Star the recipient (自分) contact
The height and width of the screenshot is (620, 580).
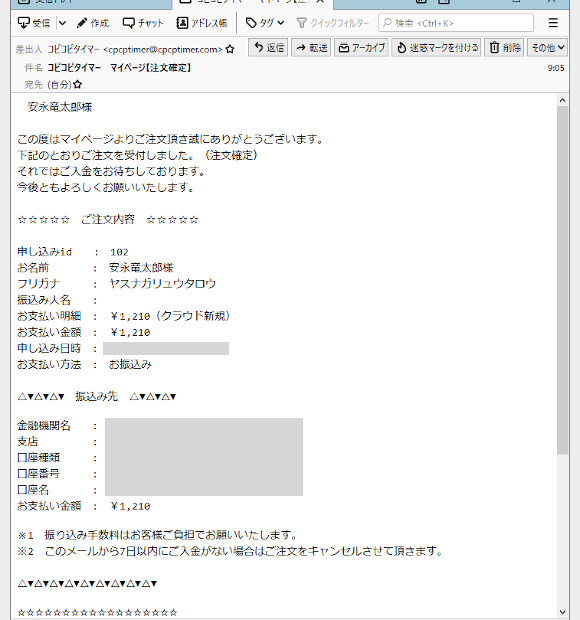click(x=77, y=84)
